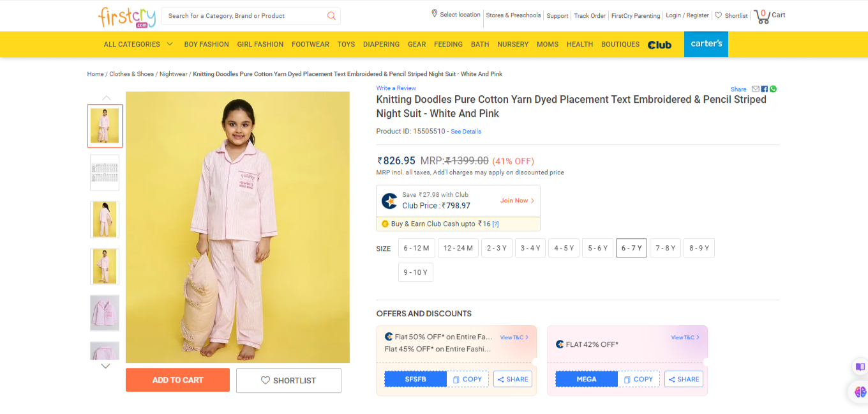
Task: Share product on WhatsApp icon
Action: 773,89
